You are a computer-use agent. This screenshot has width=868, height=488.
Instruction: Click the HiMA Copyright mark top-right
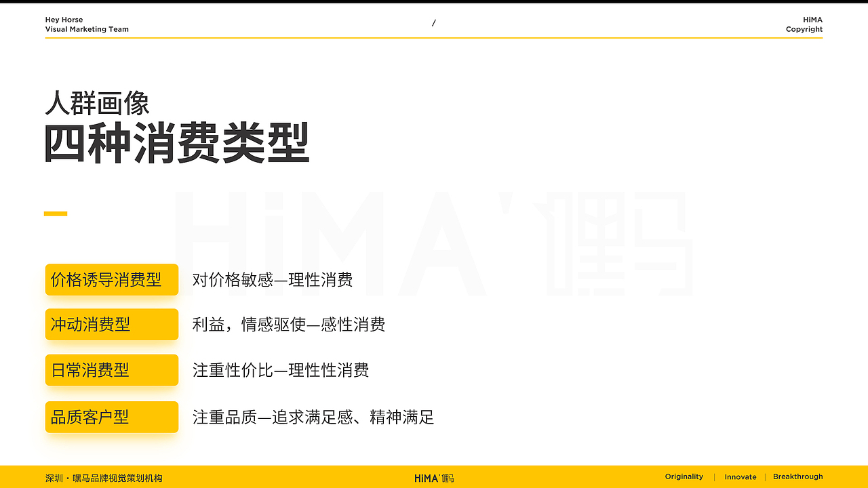(804, 24)
